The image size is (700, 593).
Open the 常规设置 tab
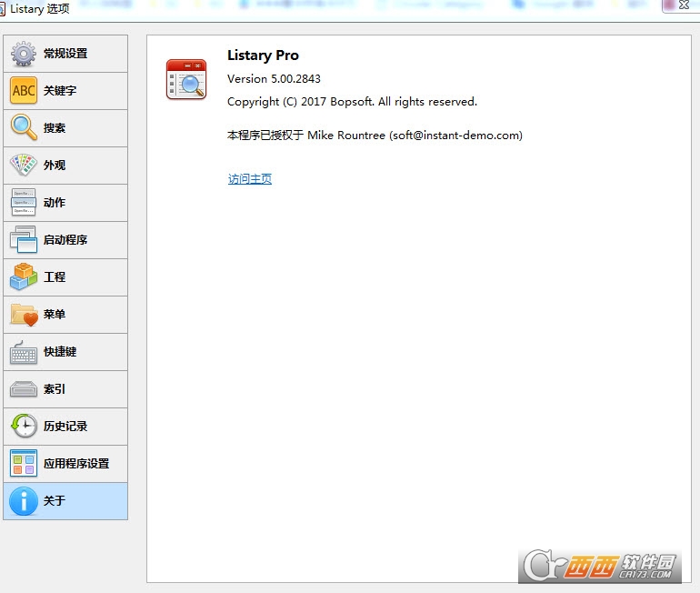(x=65, y=54)
